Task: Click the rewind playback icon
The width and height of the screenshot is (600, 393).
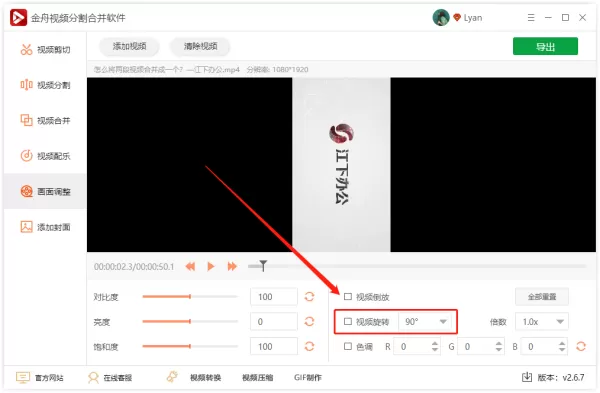Action: [x=190, y=266]
